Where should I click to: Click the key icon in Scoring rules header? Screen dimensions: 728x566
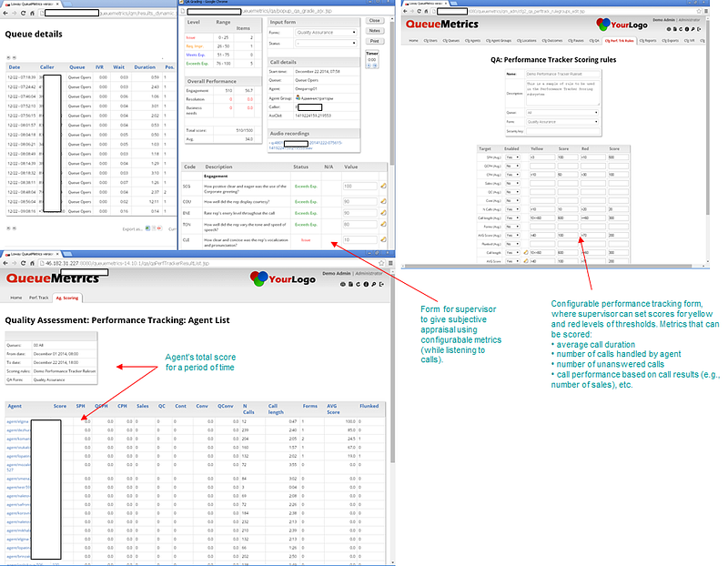[x=693, y=29]
